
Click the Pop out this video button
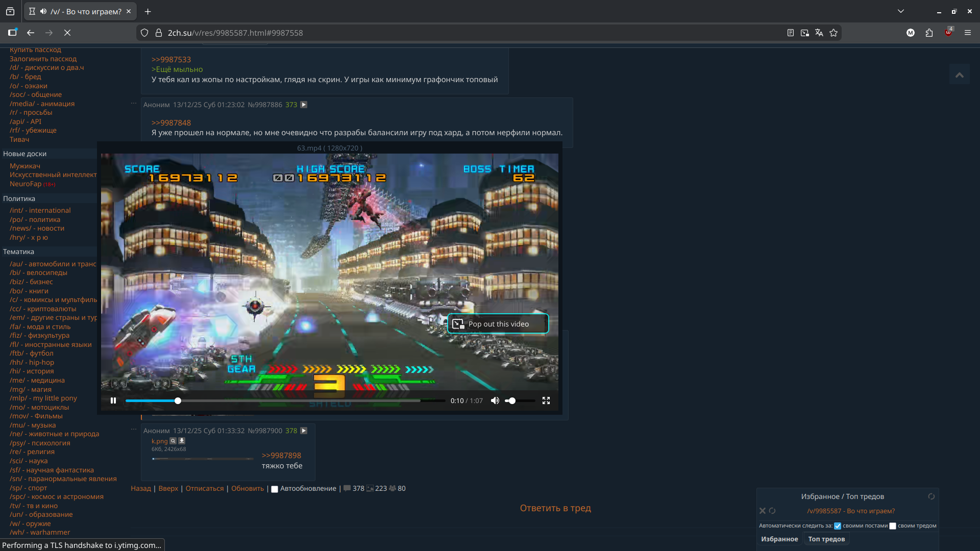pyautogui.click(x=498, y=324)
